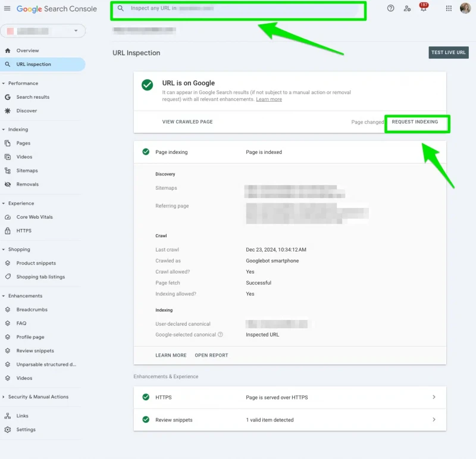The image size is (476, 459).
Task: Collapse the Enhancements section
Action: pyautogui.click(x=4, y=295)
